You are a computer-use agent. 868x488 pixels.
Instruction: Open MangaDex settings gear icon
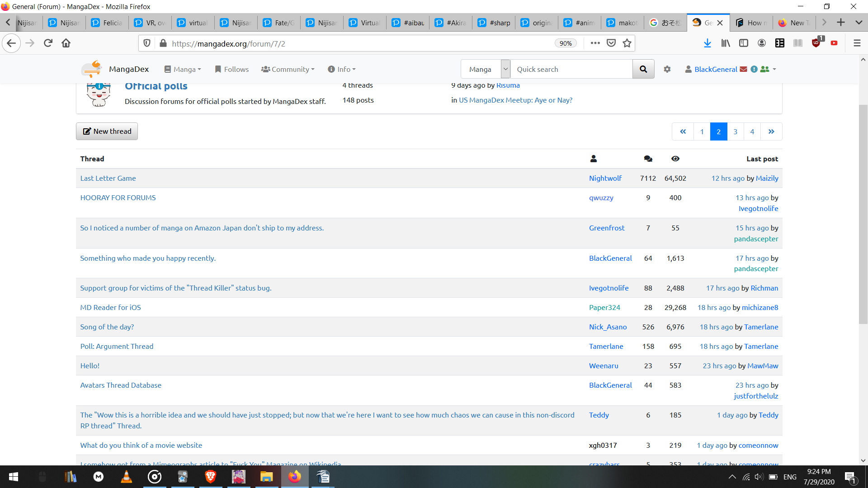coord(667,69)
